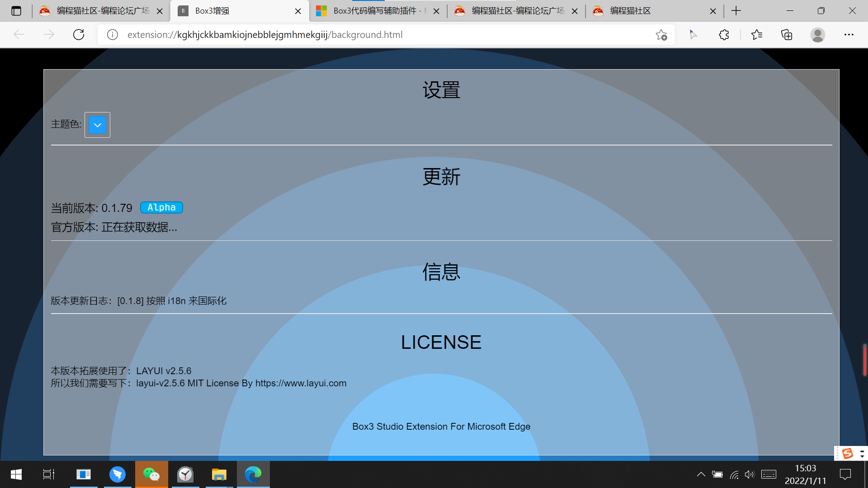
Task: Open Collections panel
Action: tap(787, 35)
